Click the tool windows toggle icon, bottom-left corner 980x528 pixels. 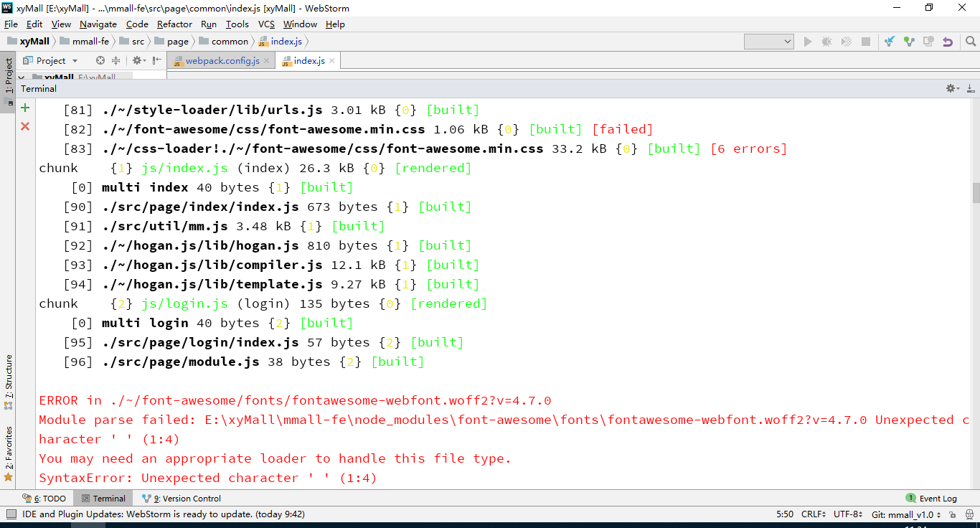tap(11, 514)
